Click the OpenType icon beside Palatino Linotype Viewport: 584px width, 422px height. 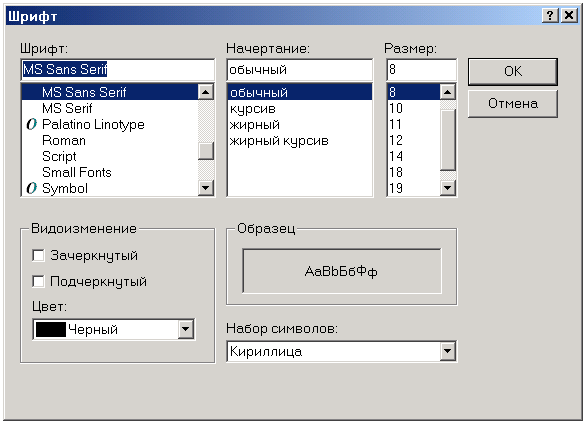[x=32, y=124]
